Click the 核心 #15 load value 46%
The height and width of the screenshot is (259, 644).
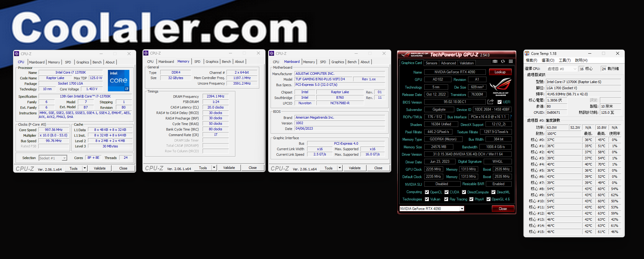[615, 232]
